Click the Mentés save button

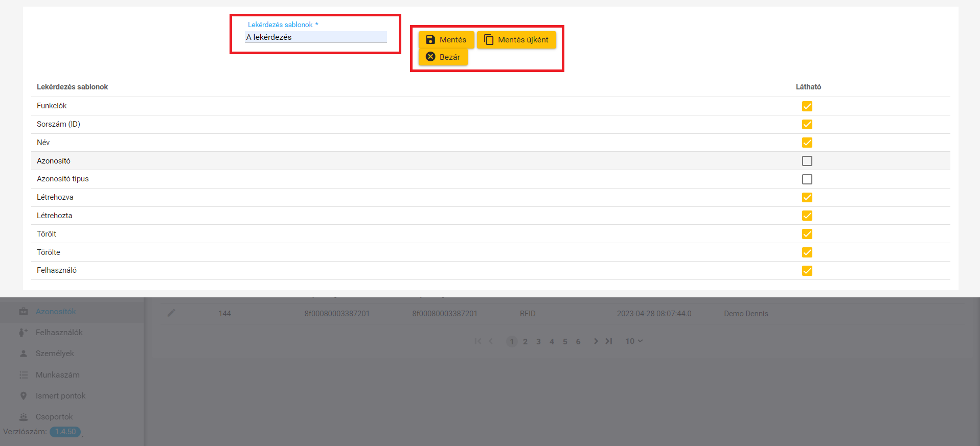pos(446,40)
